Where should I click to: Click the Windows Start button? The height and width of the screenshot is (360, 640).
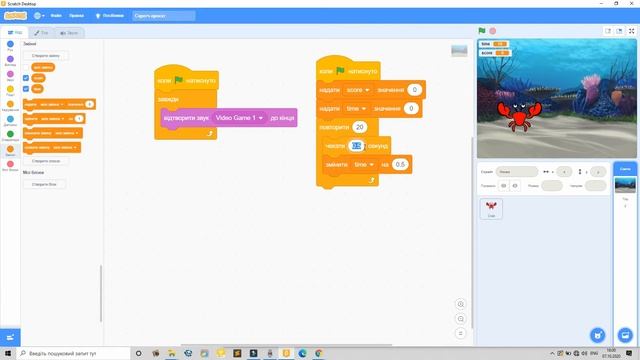point(8,353)
